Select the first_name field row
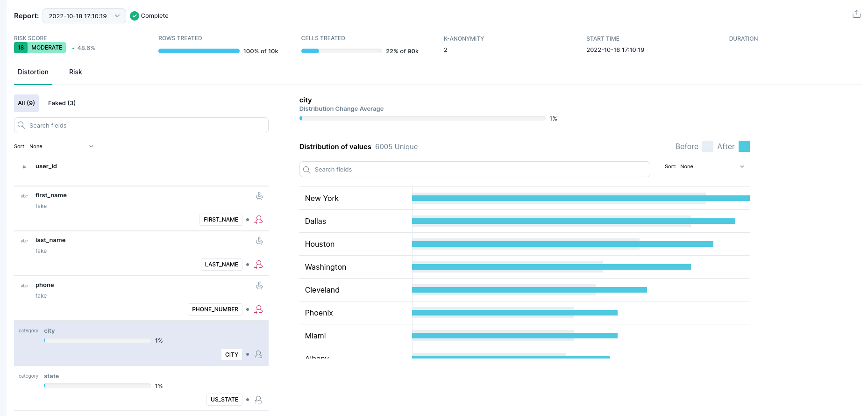The width and height of the screenshot is (868, 416). tap(141, 208)
